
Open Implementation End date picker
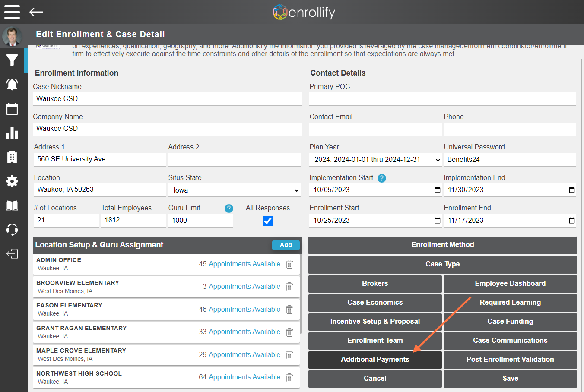click(x=572, y=190)
